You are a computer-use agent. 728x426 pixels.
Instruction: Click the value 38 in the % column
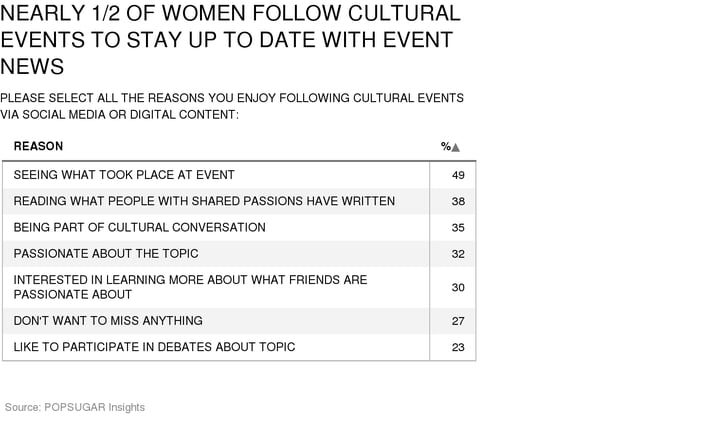[x=458, y=201]
